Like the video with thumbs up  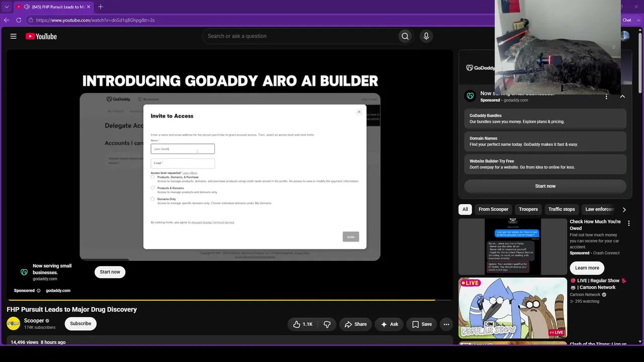pos(302,324)
